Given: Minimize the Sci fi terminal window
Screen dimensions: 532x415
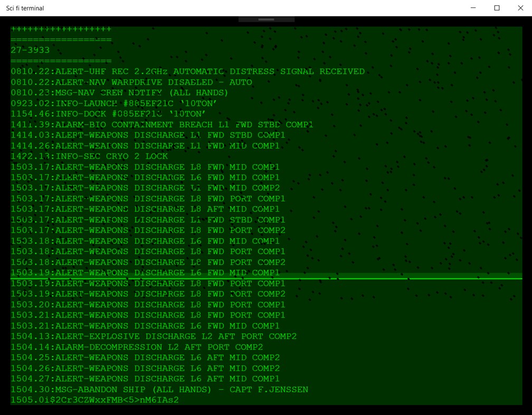Looking at the screenshot, I should point(473,8).
